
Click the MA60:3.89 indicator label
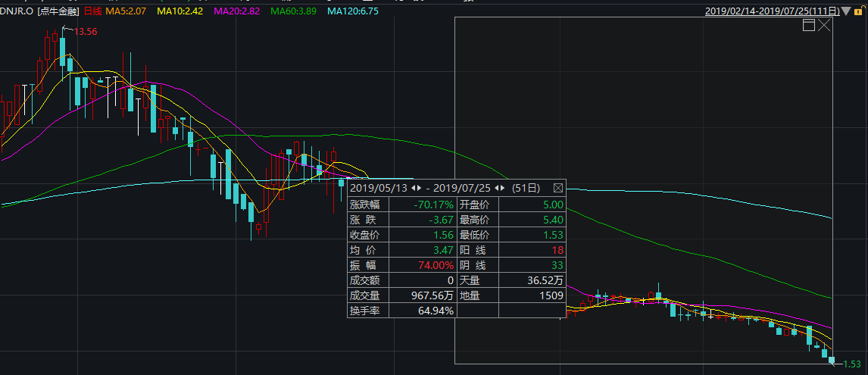click(x=293, y=11)
